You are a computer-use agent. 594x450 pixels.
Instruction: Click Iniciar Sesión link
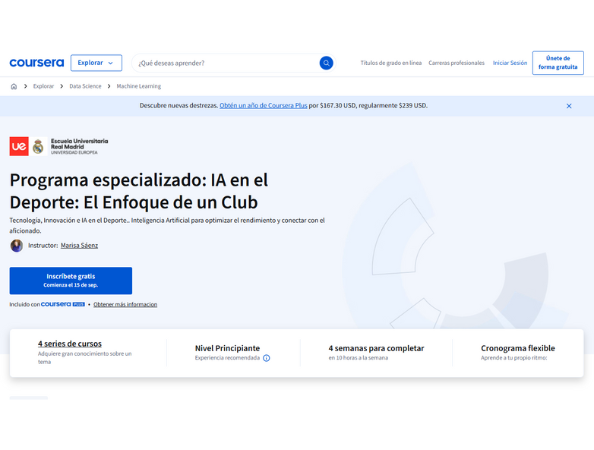[x=510, y=63]
